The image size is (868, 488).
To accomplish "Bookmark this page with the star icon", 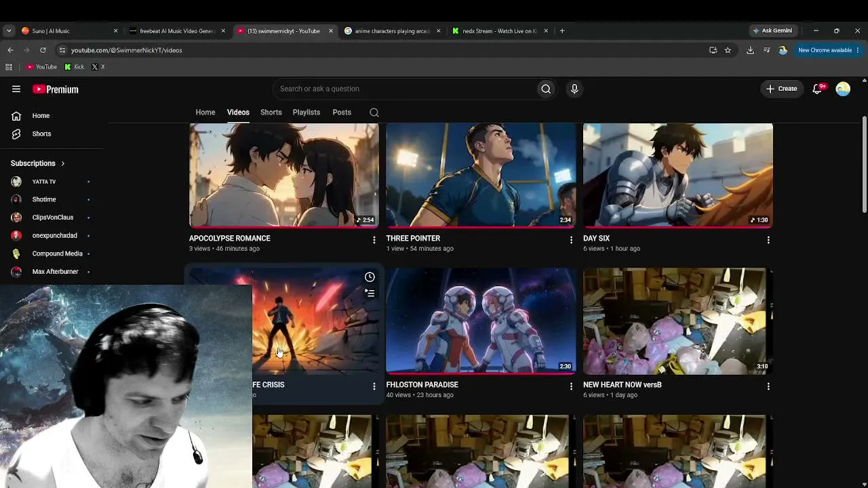I will tap(728, 50).
